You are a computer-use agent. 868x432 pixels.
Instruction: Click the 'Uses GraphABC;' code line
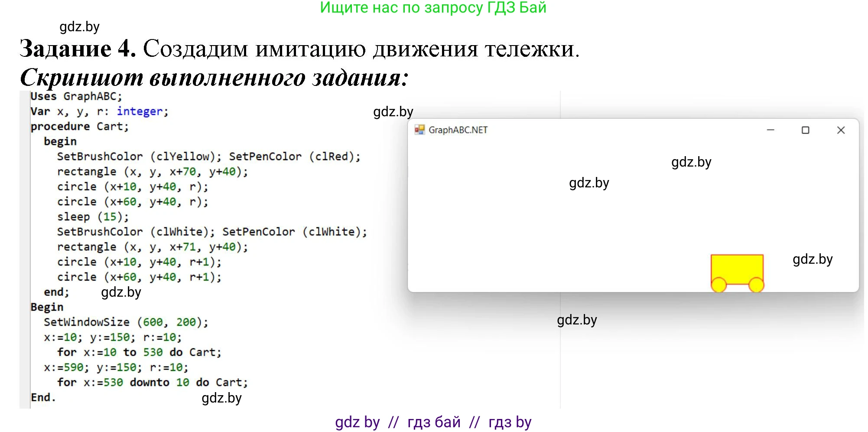[x=76, y=96]
